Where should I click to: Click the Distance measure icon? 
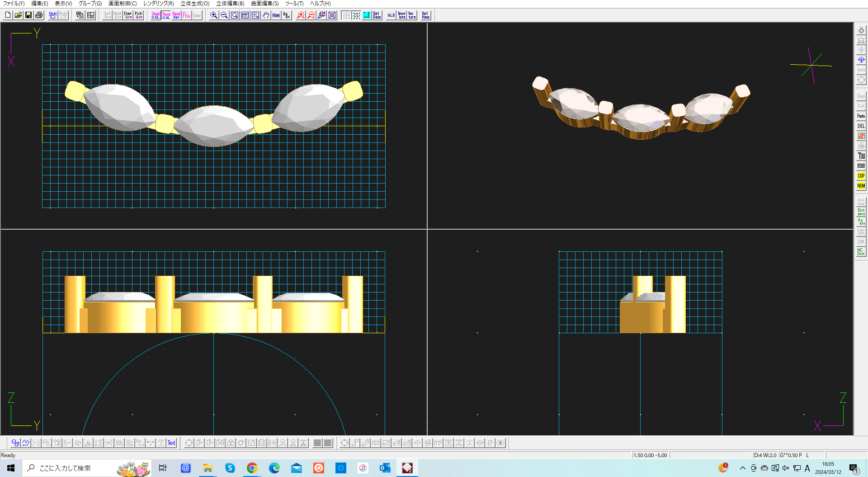(861, 212)
